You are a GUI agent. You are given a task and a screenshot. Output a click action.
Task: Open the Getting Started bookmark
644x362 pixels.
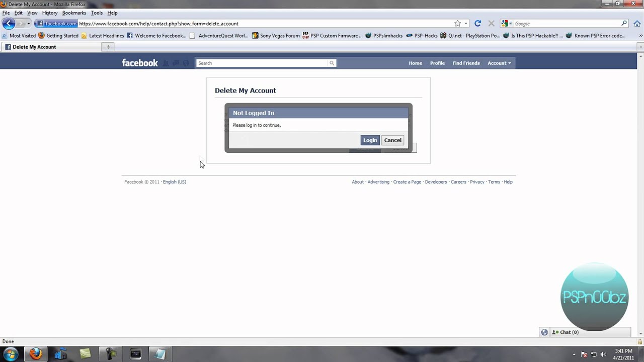coord(58,36)
